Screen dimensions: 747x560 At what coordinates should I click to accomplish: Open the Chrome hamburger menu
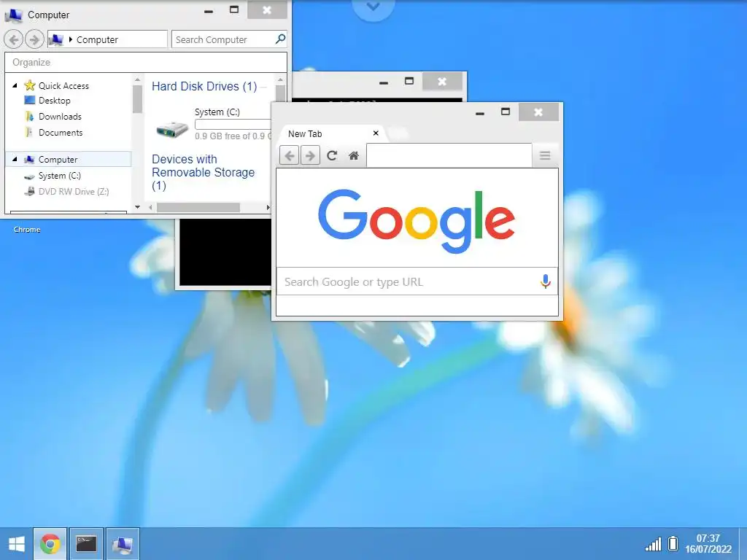pos(545,155)
